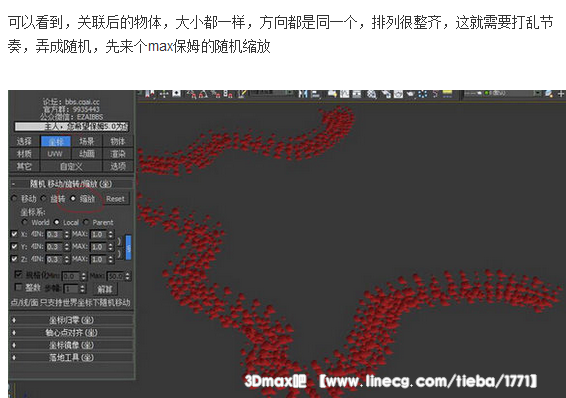
Task: Switch to the 选项 tab
Action: point(118,166)
